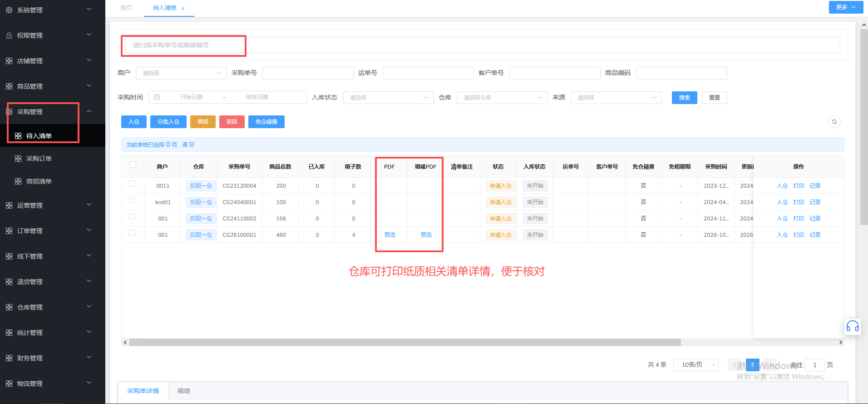868x404 pixels.
Task: Click the 仓库管理 grid icon
Action: point(9,307)
